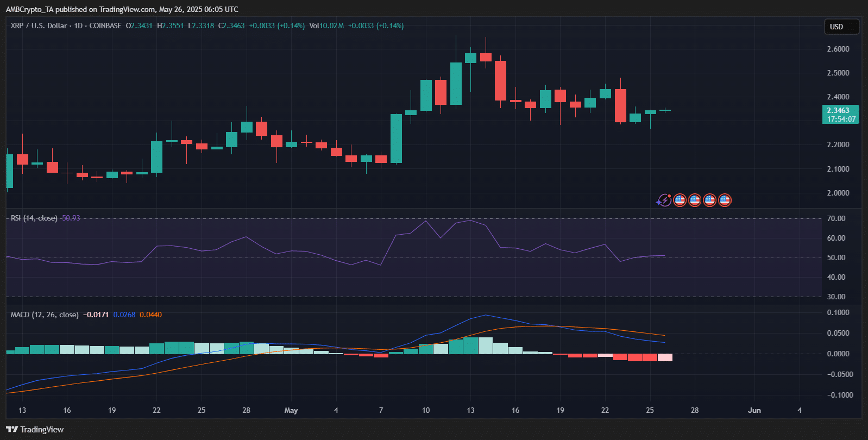The image size is (868, 440).
Task: Click the RSI value 50.93
Action: (71, 218)
